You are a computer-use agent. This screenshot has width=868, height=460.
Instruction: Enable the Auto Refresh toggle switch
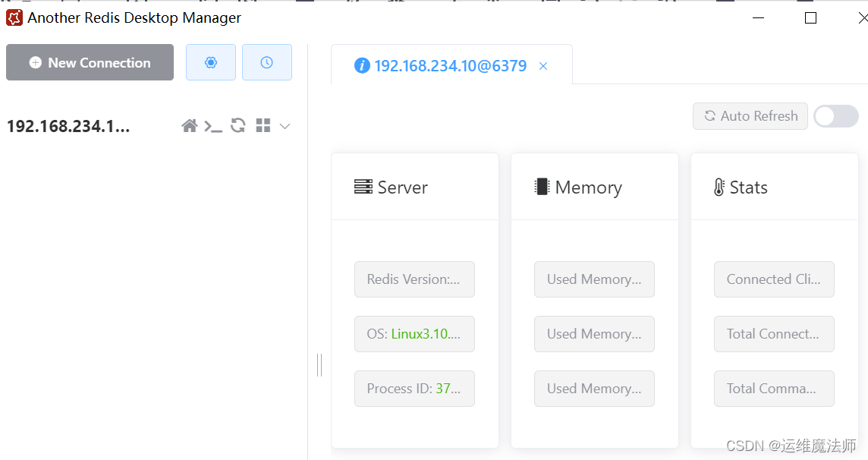pyautogui.click(x=835, y=116)
